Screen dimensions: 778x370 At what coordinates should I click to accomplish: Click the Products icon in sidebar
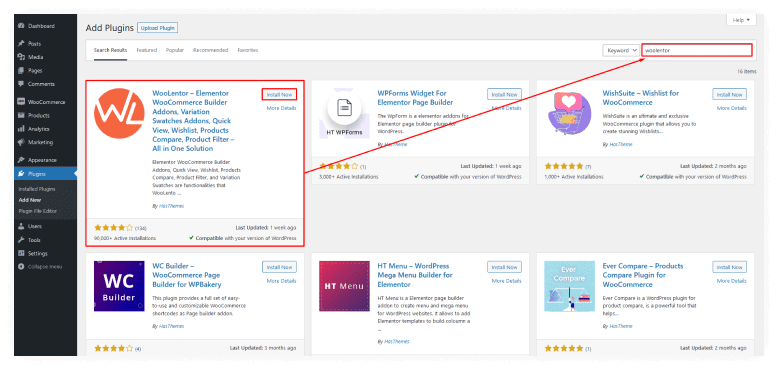[x=21, y=115]
